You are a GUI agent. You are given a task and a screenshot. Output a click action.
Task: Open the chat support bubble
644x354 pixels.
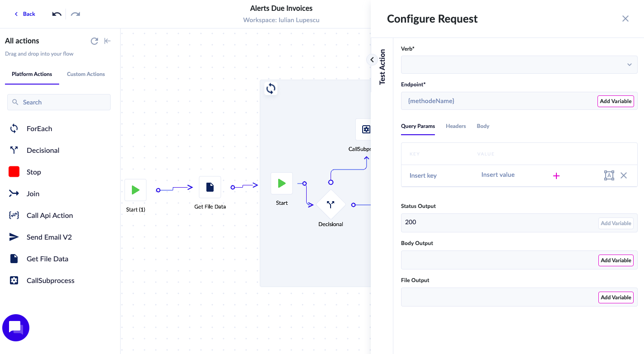tap(16, 327)
